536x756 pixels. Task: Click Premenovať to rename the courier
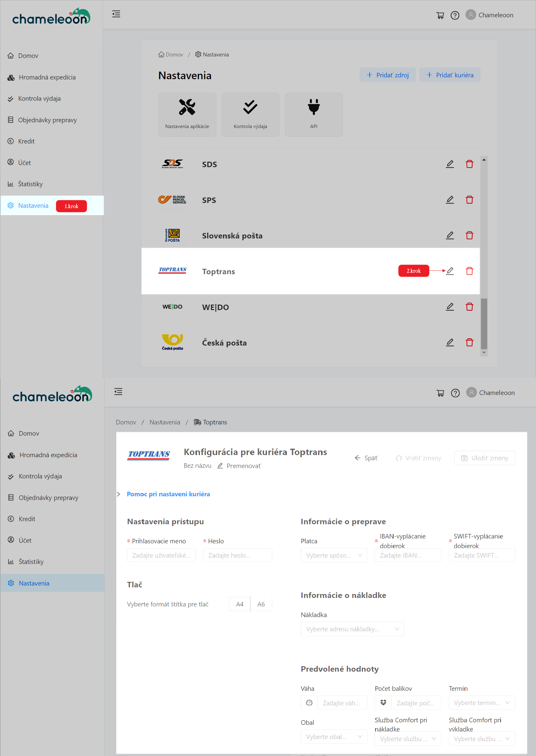tap(239, 466)
